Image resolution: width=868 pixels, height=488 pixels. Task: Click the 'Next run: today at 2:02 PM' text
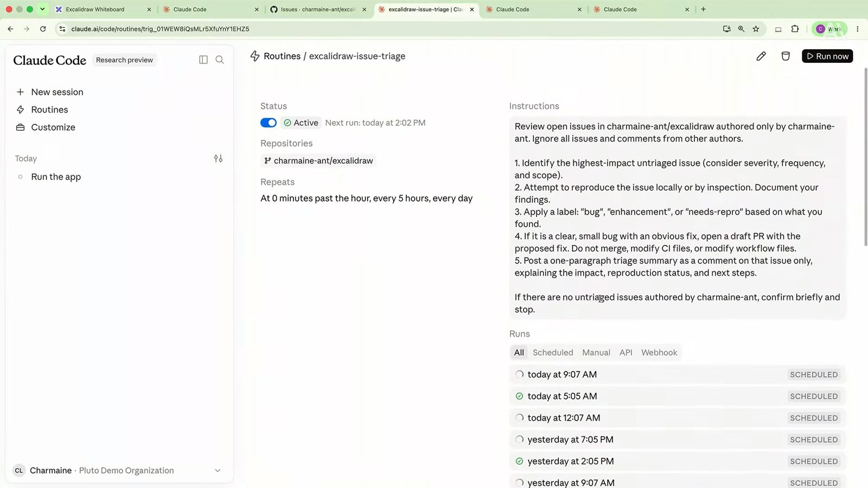[x=375, y=123]
